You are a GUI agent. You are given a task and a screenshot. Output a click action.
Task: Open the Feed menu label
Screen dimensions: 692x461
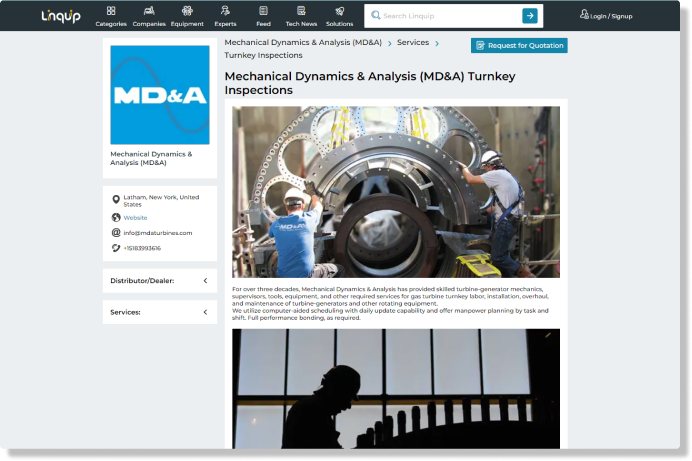[x=263, y=24]
